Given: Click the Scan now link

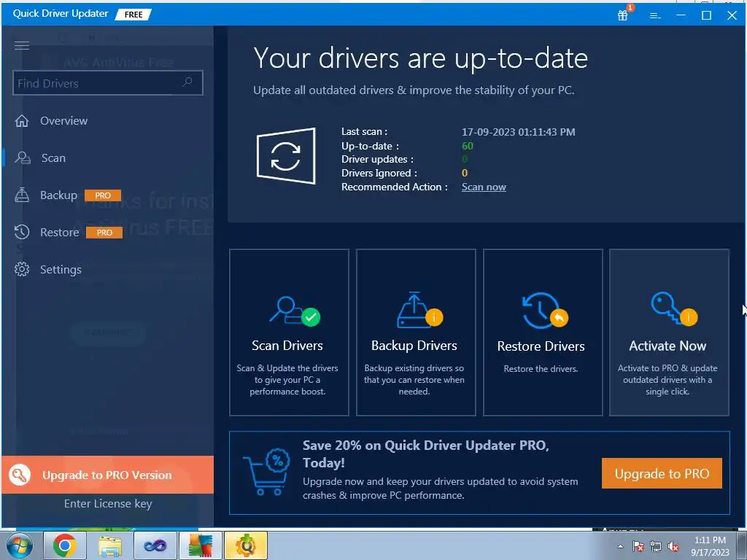Looking at the screenshot, I should 484,187.
